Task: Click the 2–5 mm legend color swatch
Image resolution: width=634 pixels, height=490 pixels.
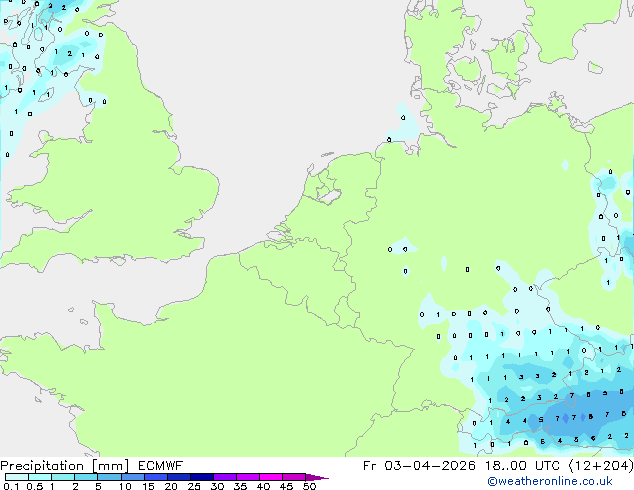Action: click(86, 477)
